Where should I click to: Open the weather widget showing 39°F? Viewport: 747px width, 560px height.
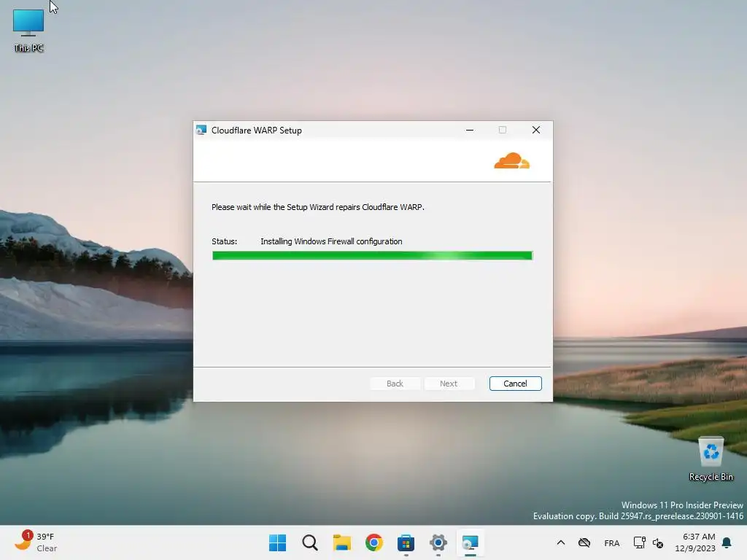pos(36,542)
